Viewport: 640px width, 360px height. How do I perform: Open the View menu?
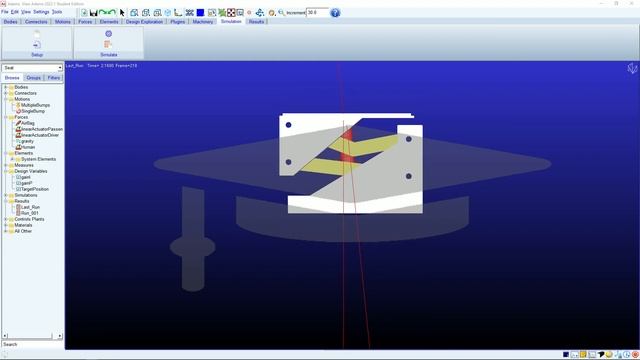pos(26,12)
